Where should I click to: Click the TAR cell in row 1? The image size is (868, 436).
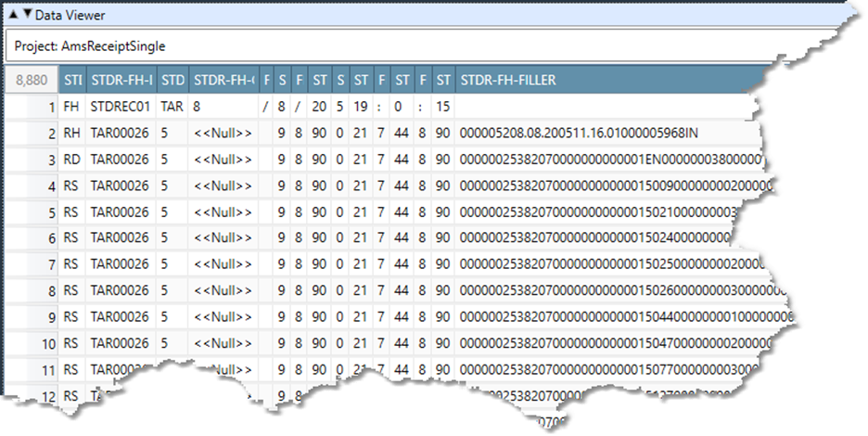point(173,107)
